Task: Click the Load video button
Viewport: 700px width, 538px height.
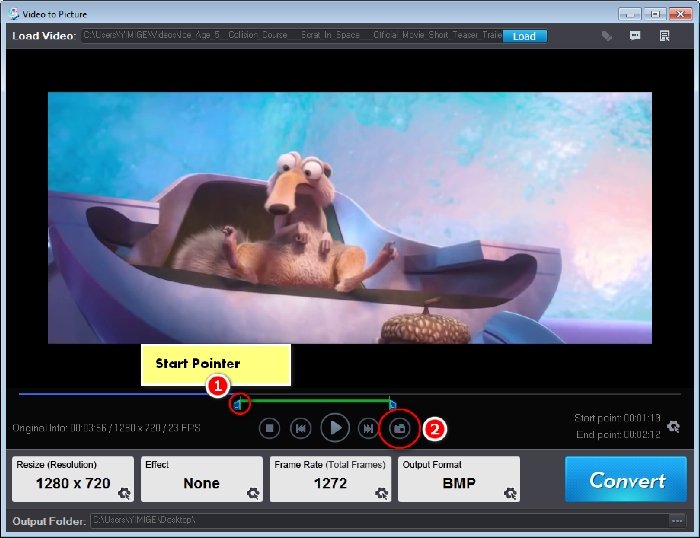Action: point(525,36)
